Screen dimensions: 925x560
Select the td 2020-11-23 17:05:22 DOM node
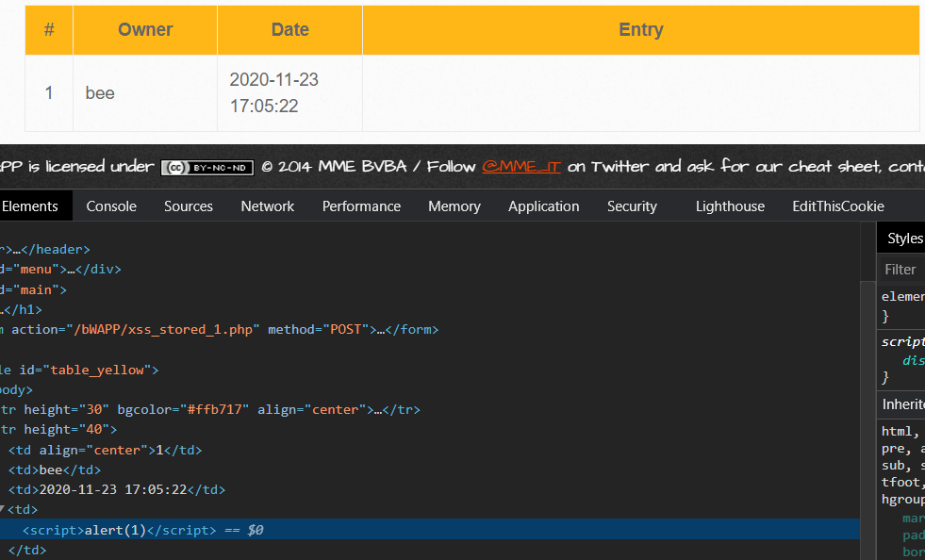(117, 490)
